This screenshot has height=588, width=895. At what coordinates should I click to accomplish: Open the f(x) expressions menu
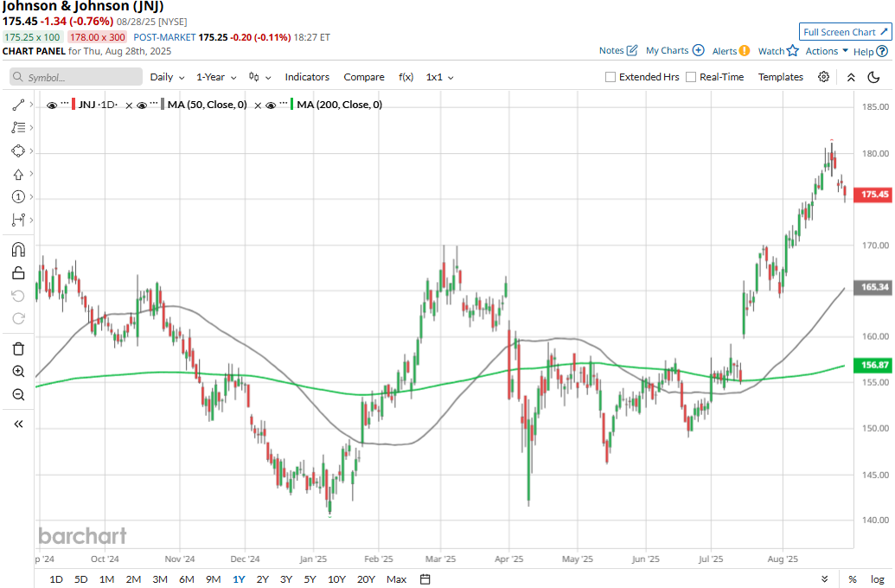click(406, 77)
